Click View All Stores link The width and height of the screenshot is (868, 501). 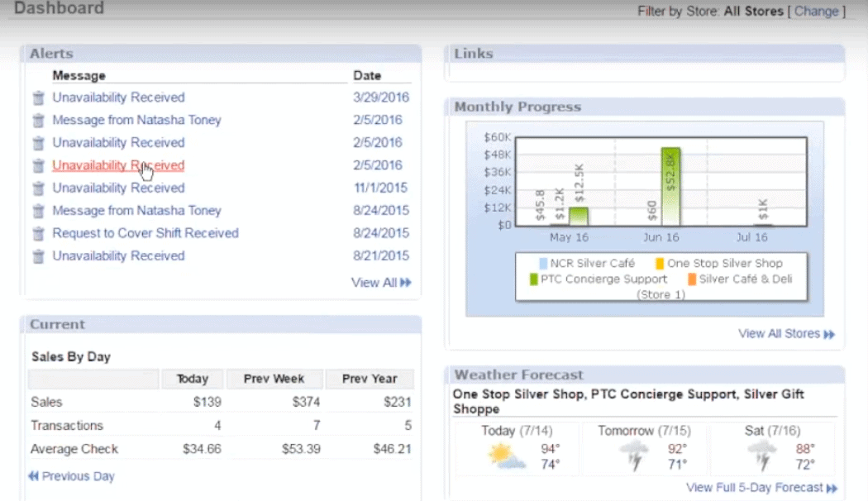[786, 334]
